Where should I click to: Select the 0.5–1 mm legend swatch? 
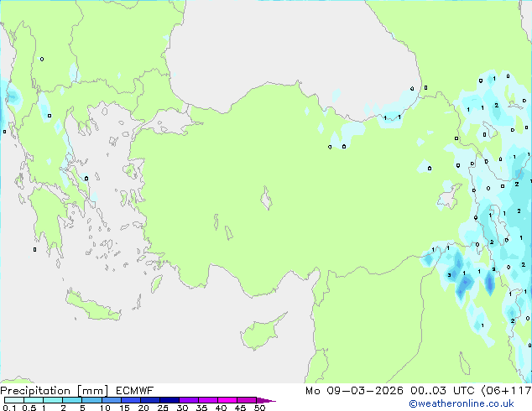[34, 400]
